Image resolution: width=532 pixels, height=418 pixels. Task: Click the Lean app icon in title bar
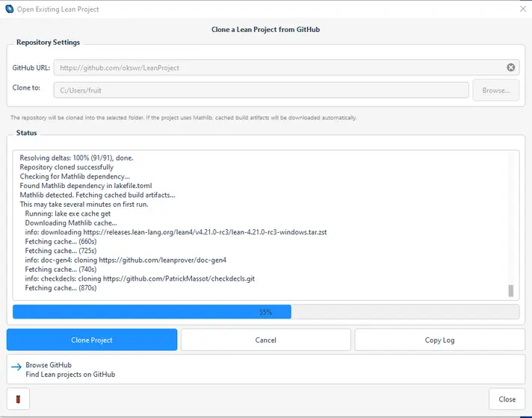(9, 9)
